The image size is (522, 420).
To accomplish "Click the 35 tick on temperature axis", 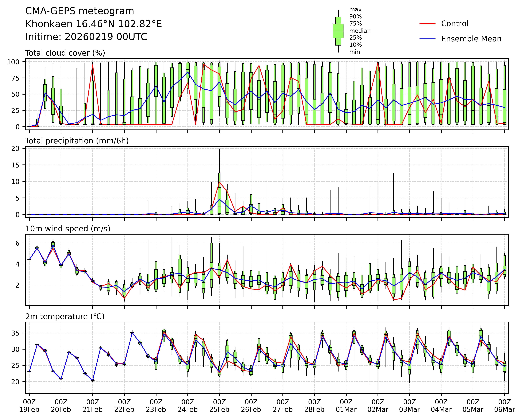I will click(15, 333).
